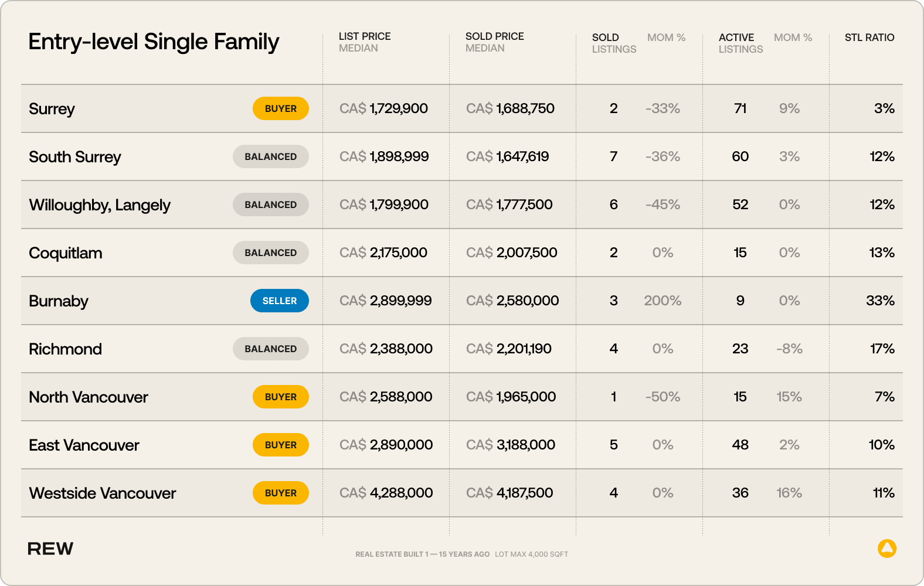
Task: Click the yellow circular triangle icon
Action: pos(887,548)
